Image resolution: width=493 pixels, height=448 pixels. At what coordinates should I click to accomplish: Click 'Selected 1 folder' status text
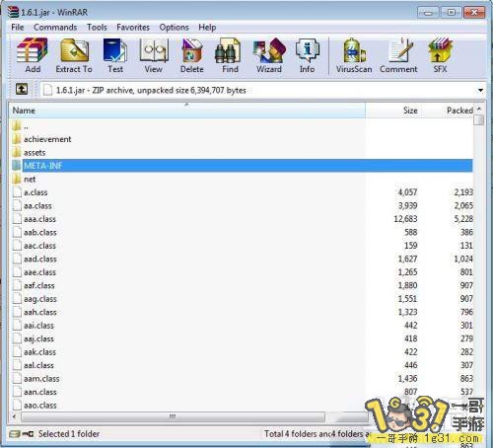click(x=69, y=434)
